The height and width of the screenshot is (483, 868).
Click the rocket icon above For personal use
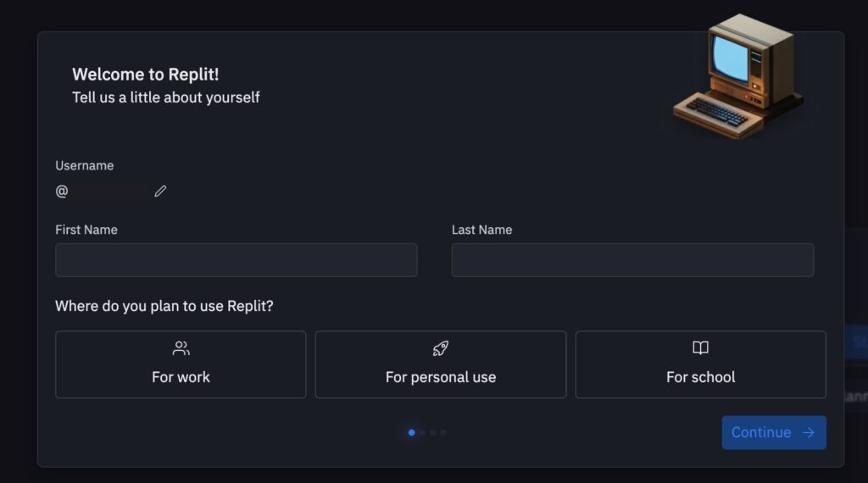pos(441,348)
